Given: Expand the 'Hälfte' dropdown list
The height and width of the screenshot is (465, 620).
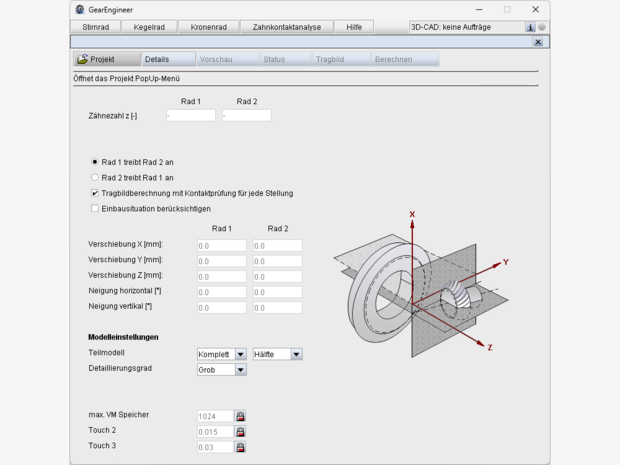Looking at the screenshot, I should click(x=277, y=354).
